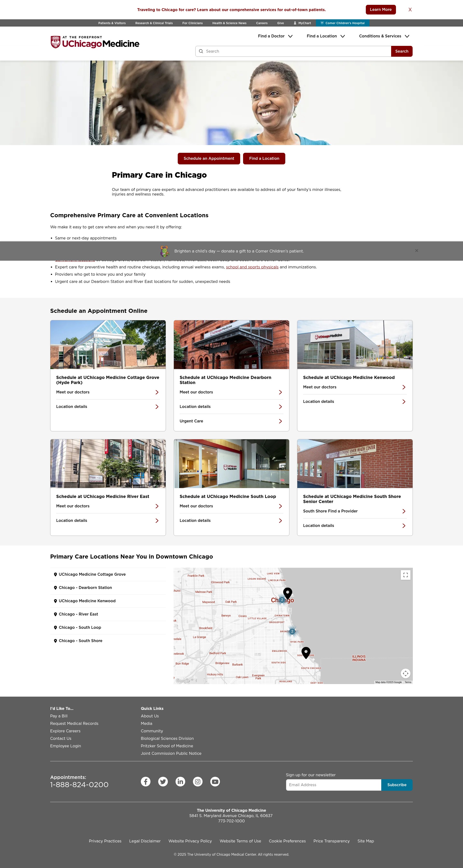Viewport: 463px width, 868px height.
Task: Open the YouTube social icon
Action: pos(215,781)
